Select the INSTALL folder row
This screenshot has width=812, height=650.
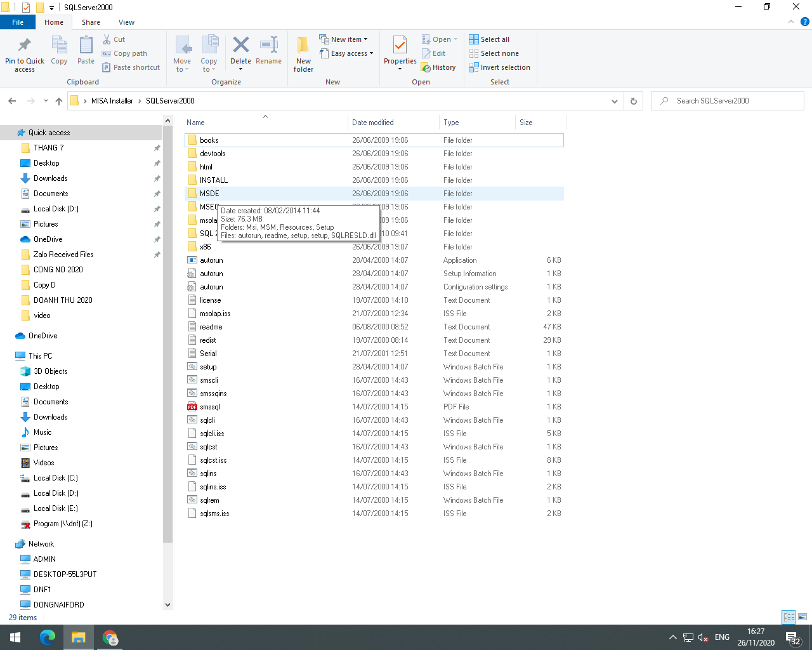pyautogui.click(x=374, y=180)
